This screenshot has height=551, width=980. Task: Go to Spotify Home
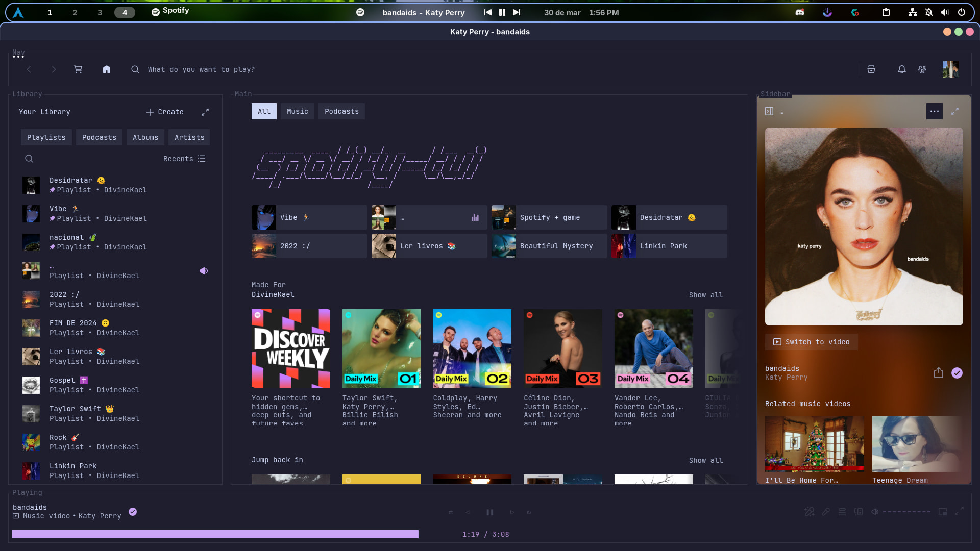pyautogui.click(x=106, y=69)
